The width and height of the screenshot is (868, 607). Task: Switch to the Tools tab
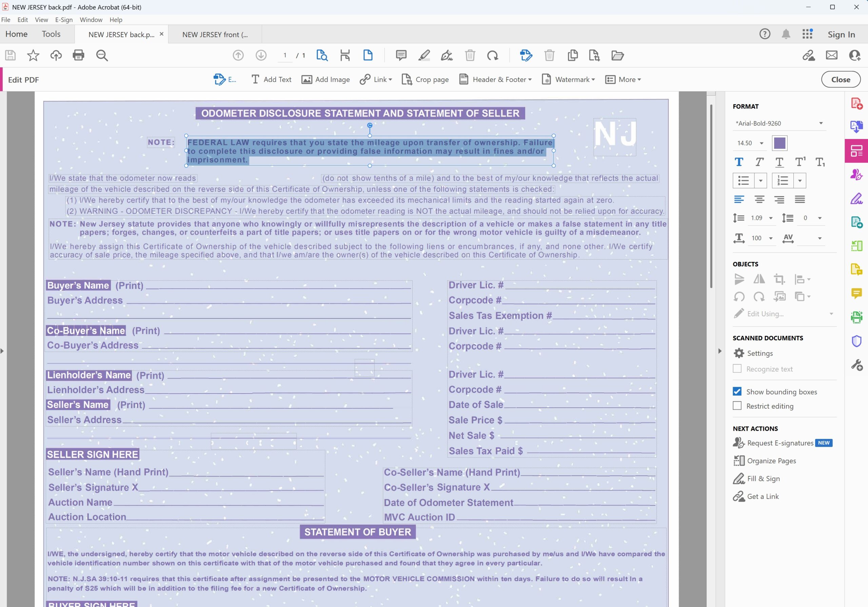(x=51, y=34)
